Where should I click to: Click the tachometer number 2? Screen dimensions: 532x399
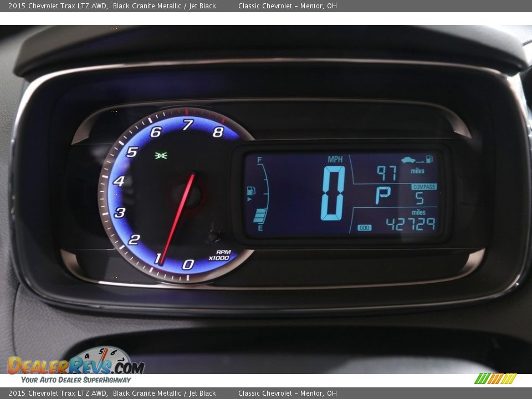[x=134, y=240]
